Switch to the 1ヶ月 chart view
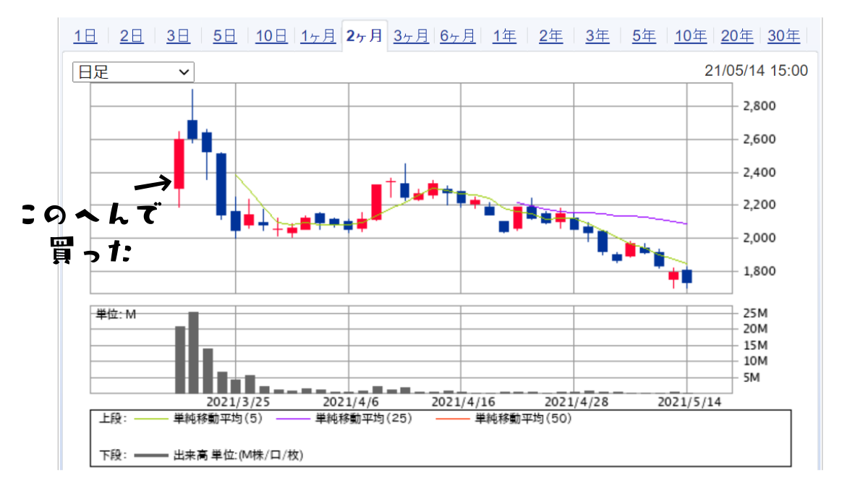This screenshot has height=488, width=868. (x=318, y=35)
